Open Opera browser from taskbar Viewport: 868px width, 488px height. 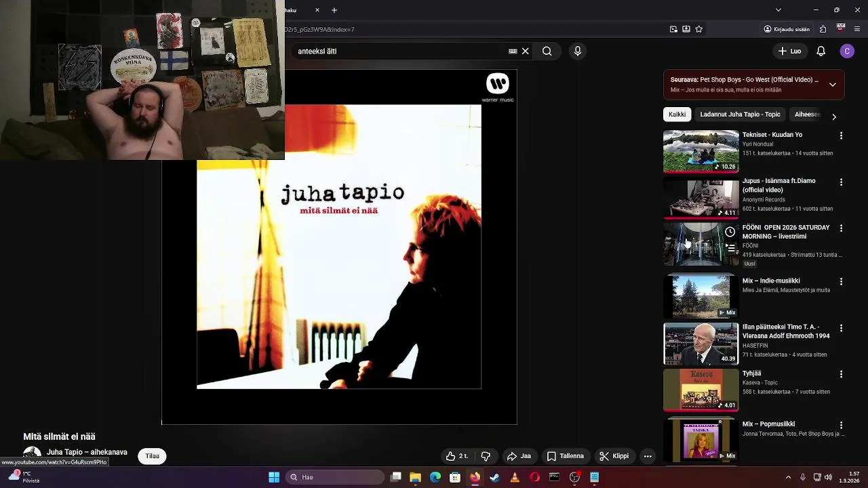534,477
